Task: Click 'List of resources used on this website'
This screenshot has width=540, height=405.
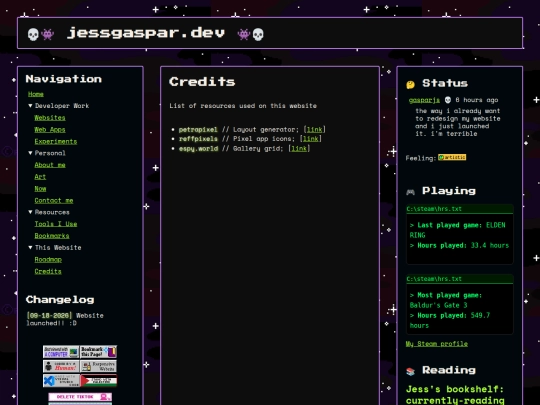Action: click(243, 106)
